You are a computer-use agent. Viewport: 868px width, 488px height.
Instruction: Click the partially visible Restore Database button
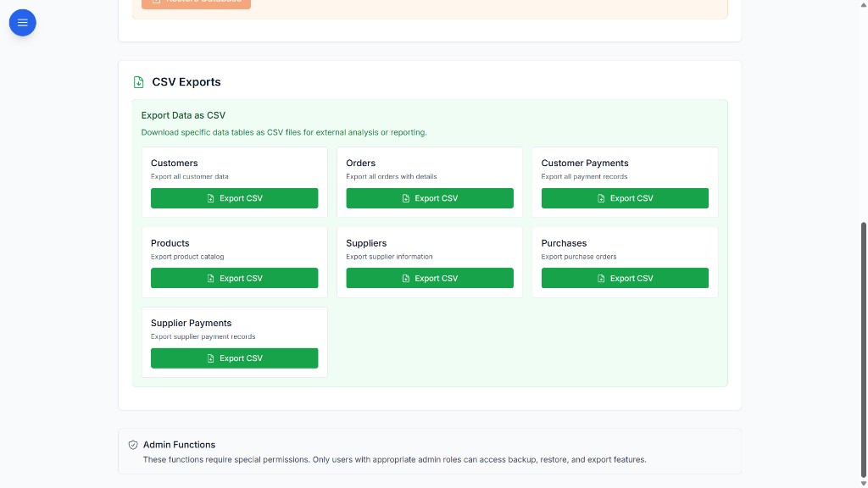point(196,3)
